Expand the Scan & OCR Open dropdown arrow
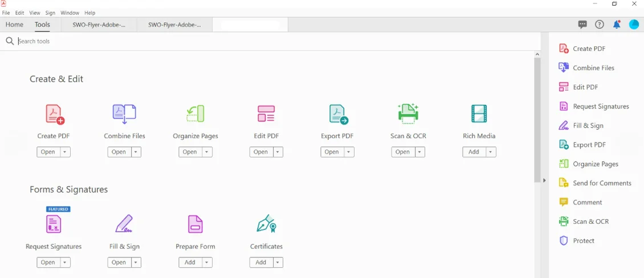The height and width of the screenshot is (278, 644). point(420,152)
